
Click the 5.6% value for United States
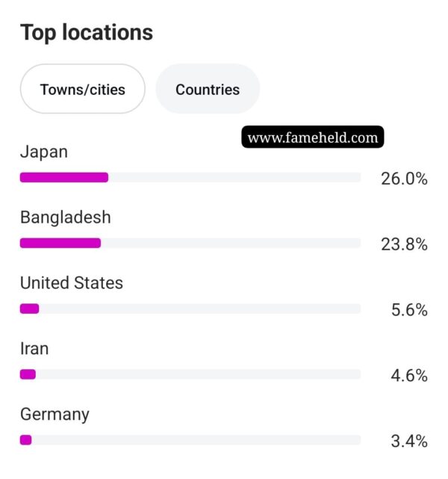pos(409,310)
